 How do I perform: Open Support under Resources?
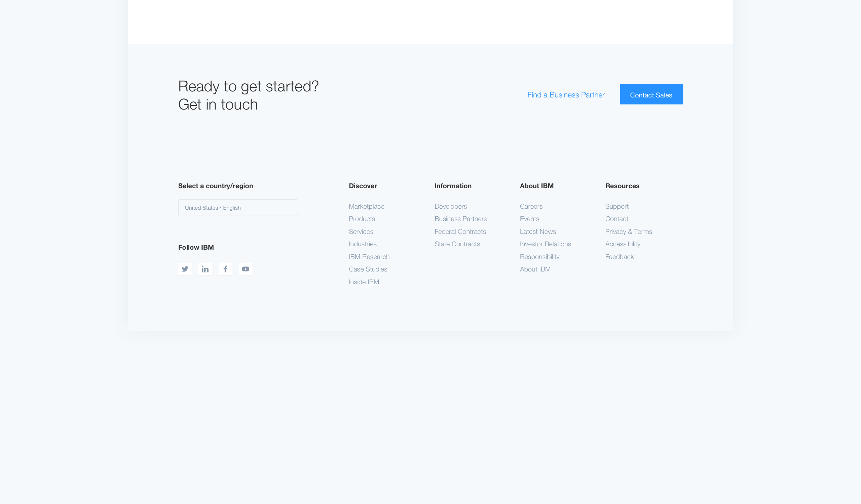[x=616, y=206]
